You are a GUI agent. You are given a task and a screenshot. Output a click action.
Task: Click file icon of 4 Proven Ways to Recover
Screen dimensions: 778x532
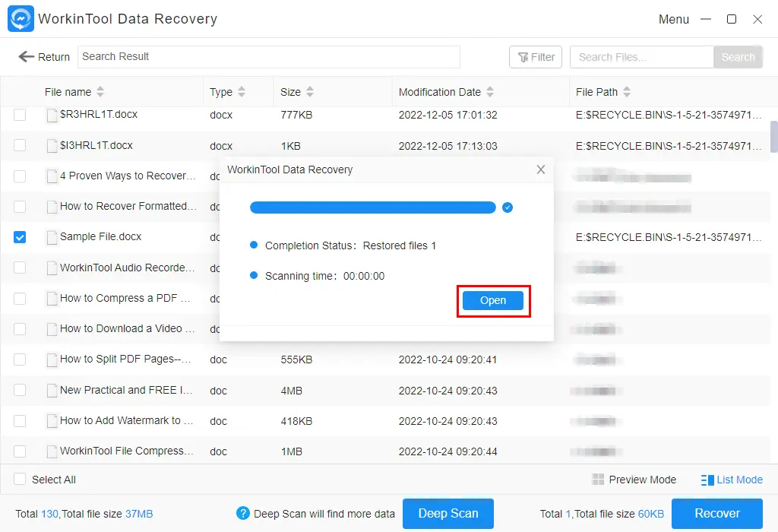click(52, 176)
